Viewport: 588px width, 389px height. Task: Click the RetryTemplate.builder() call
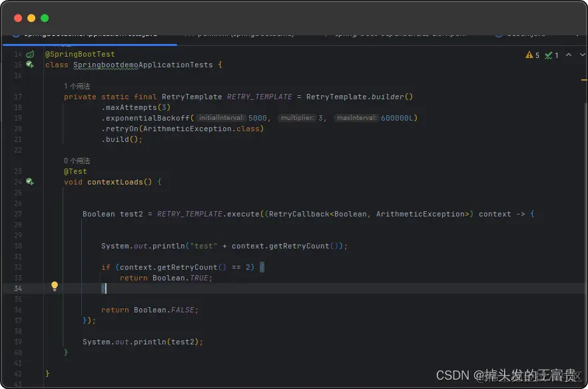(x=359, y=97)
